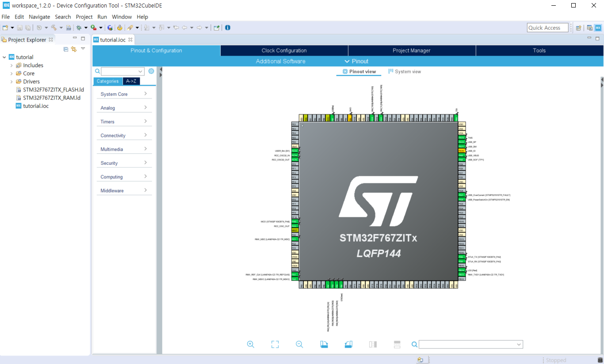Screen dimensions: 604x364
Task: Click the search magnifier beside the peripheral field
Action: 98,71
